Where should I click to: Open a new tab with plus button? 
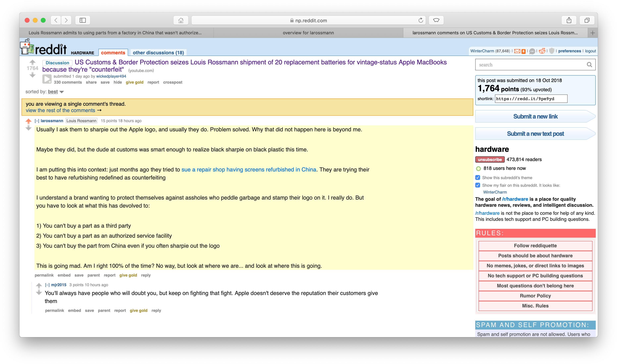(593, 33)
